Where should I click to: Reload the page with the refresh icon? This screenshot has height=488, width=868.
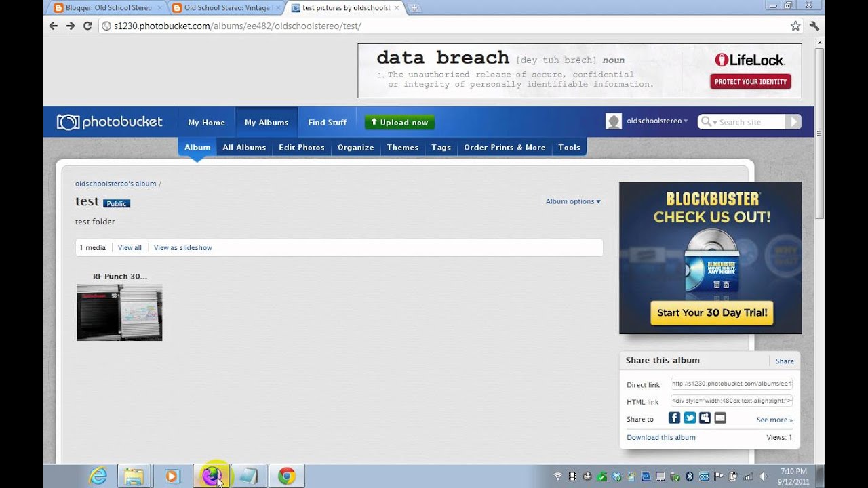tap(87, 26)
